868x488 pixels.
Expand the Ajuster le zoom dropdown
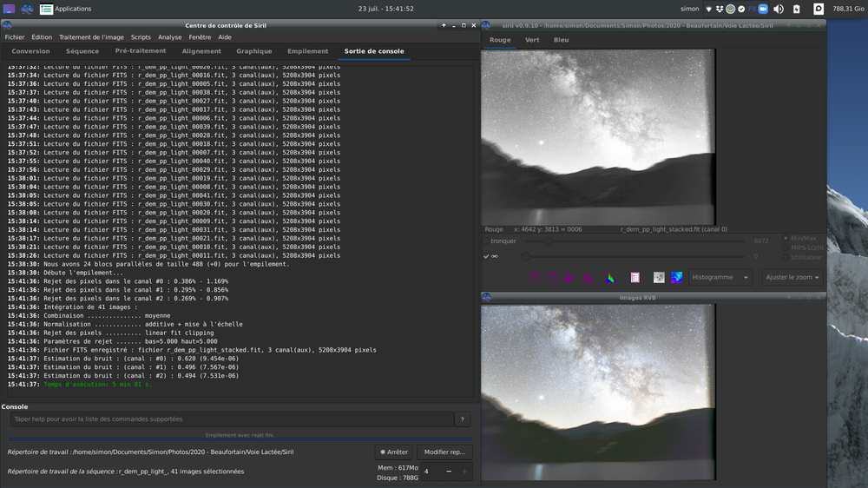tap(792, 278)
